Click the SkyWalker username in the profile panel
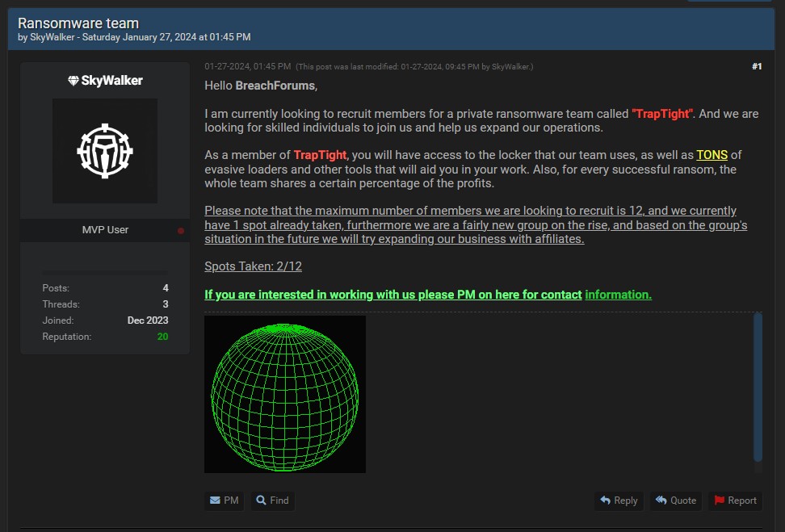785x532 pixels. (111, 81)
